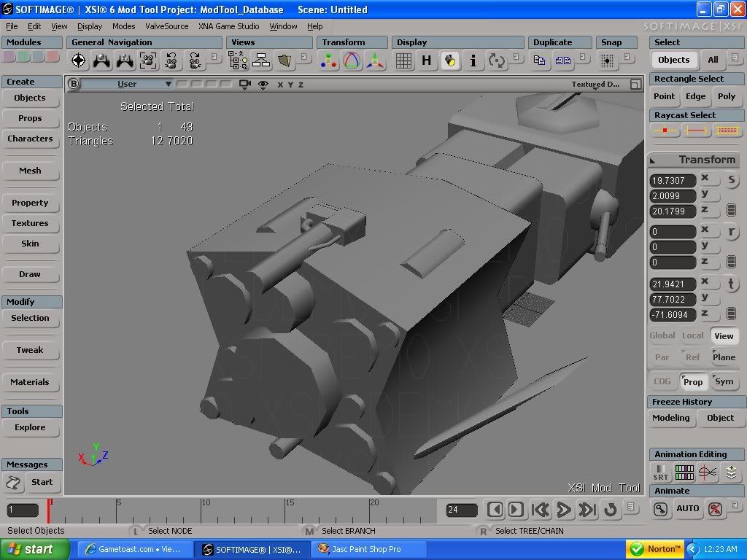The image size is (747, 560).
Task: Toggle AUTO key mode
Action: point(687,508)
